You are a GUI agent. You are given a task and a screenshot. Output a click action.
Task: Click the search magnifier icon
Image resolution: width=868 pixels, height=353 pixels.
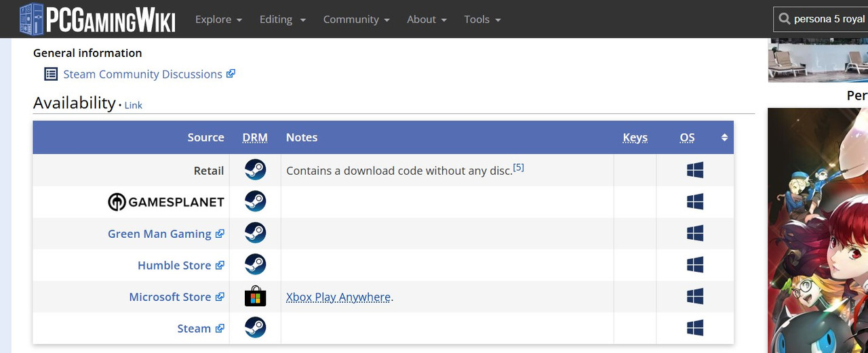click(785, 19)
